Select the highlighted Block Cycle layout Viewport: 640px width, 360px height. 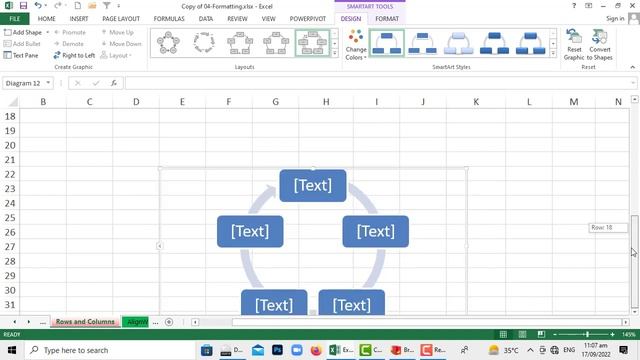tap(312, 43)
